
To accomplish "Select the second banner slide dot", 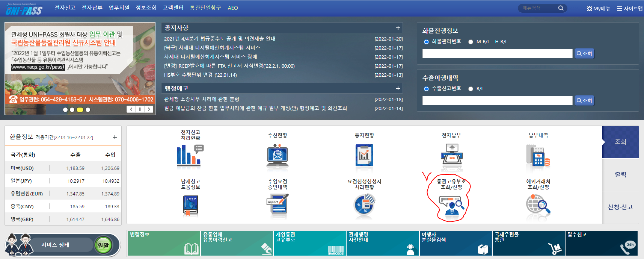I will 72,110.
